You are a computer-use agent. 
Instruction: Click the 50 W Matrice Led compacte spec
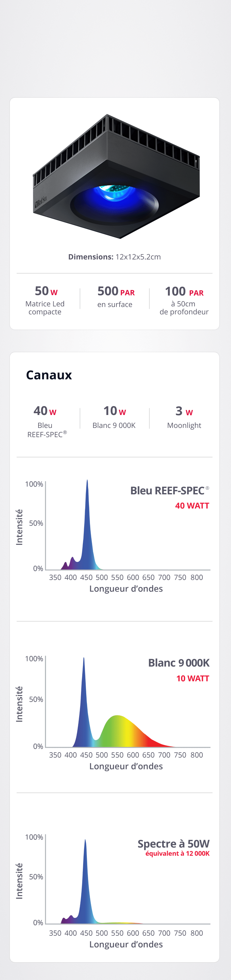45,301
